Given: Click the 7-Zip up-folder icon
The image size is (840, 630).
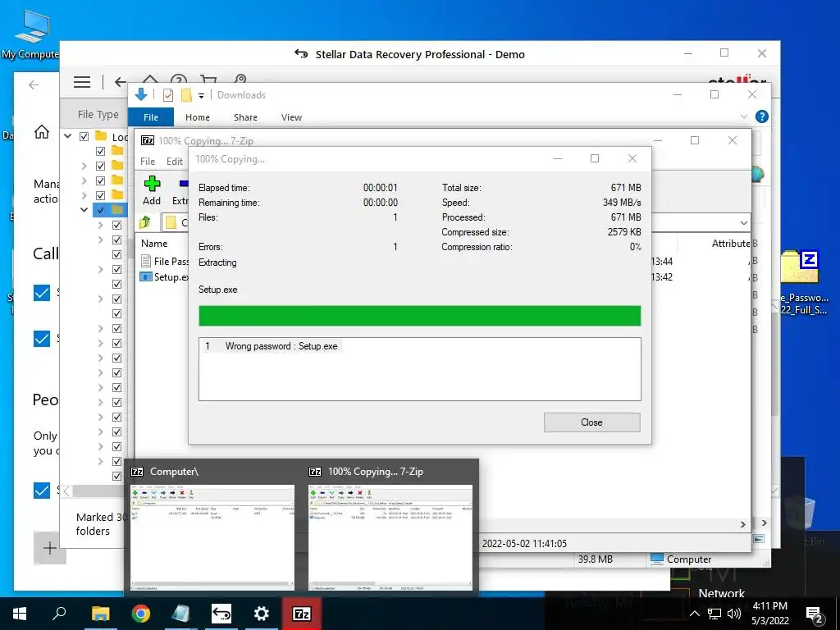Looking at the screenshot, I should [x=144, y=222].
